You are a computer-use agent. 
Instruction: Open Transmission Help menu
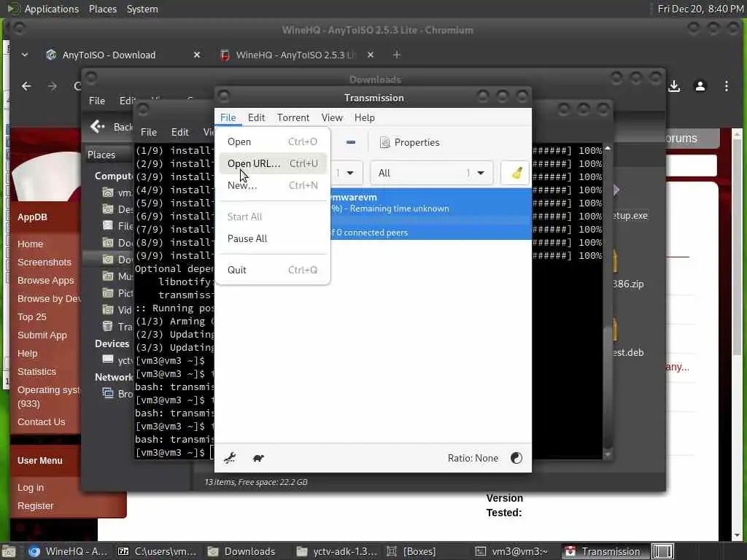tap(365, 117)
